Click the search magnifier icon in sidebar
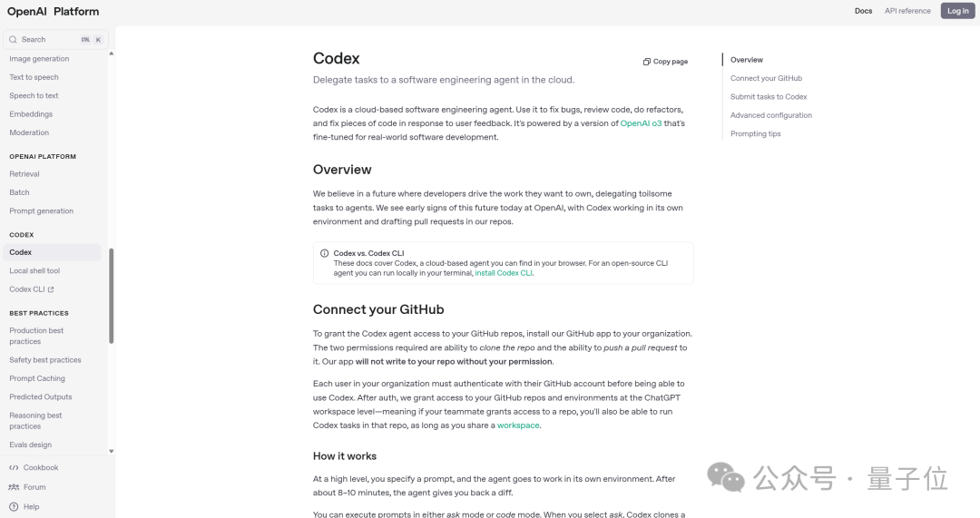 pyautogui.click(x=14, y=40)
